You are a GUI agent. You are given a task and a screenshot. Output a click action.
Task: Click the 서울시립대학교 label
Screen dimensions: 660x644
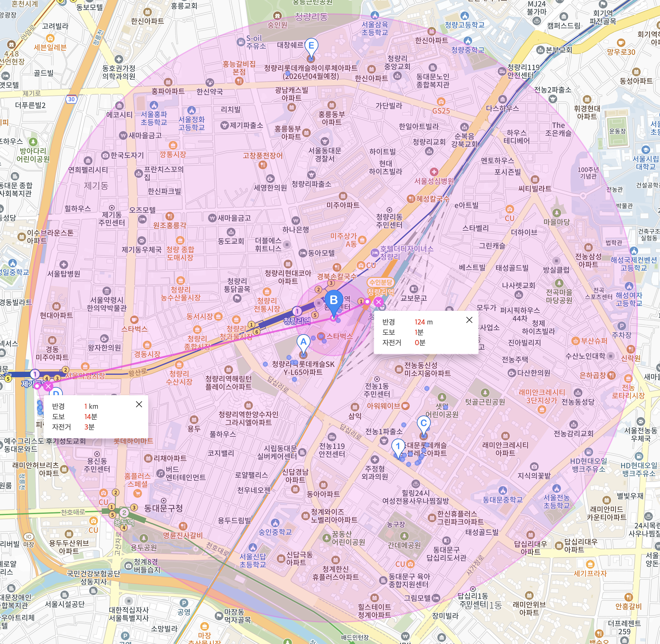[646, 163]
